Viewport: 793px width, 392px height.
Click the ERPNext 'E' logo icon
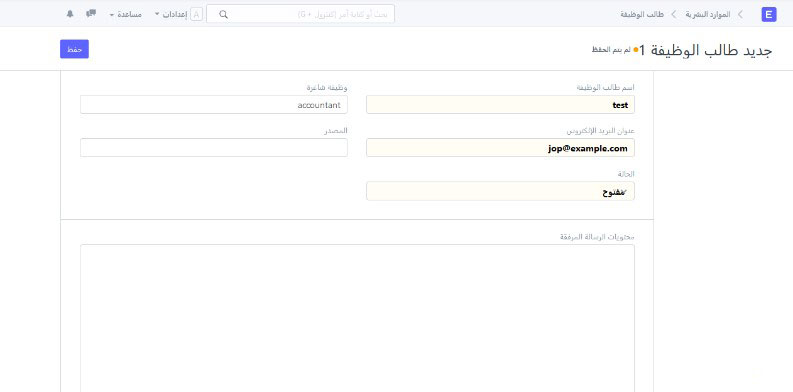coord(769,14)
